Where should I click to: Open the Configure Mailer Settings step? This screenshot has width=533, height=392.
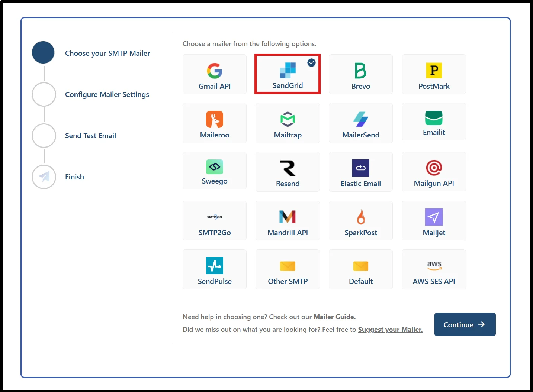click(x=107, y=94)
